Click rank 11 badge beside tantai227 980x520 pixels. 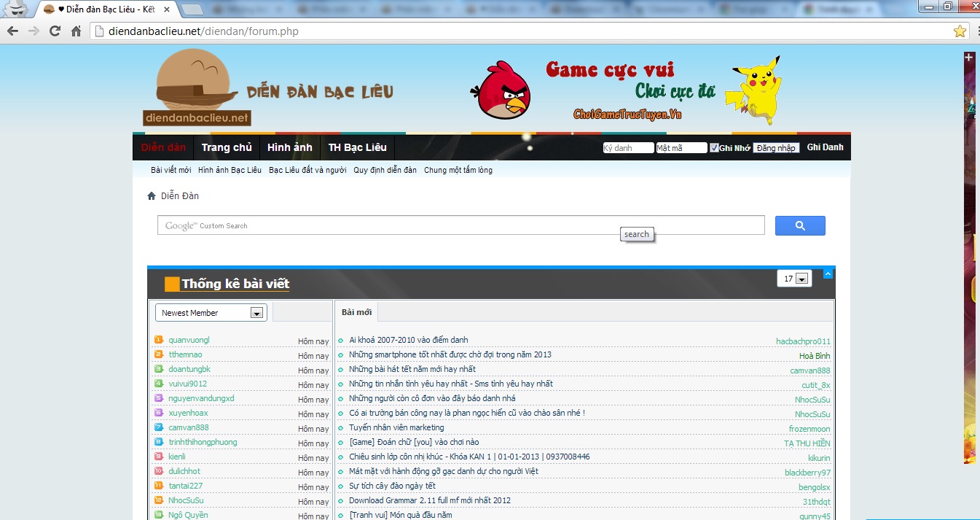tap(159, 486)
